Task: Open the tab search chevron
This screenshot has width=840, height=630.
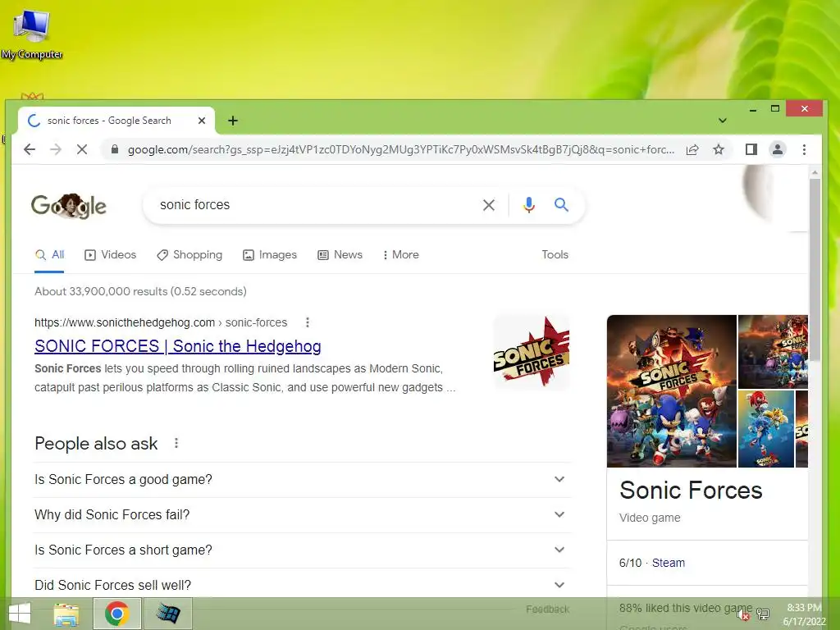Action: (x=722, y=121)
